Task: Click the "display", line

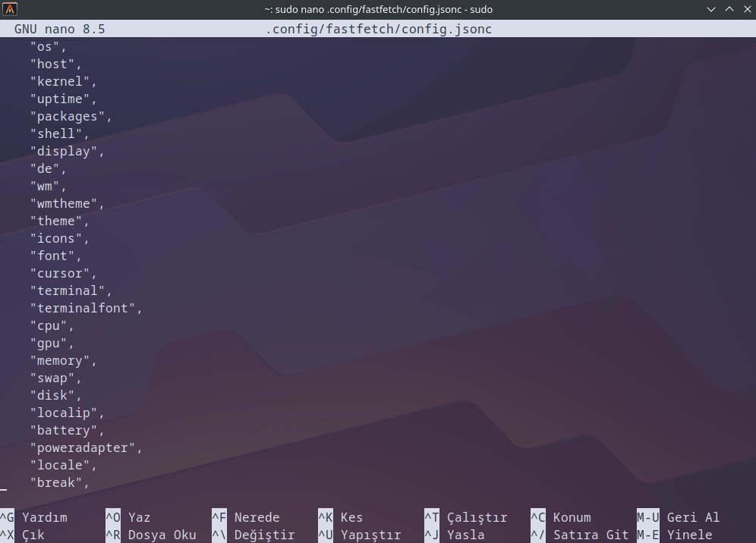Action: (x=68, y=151)
